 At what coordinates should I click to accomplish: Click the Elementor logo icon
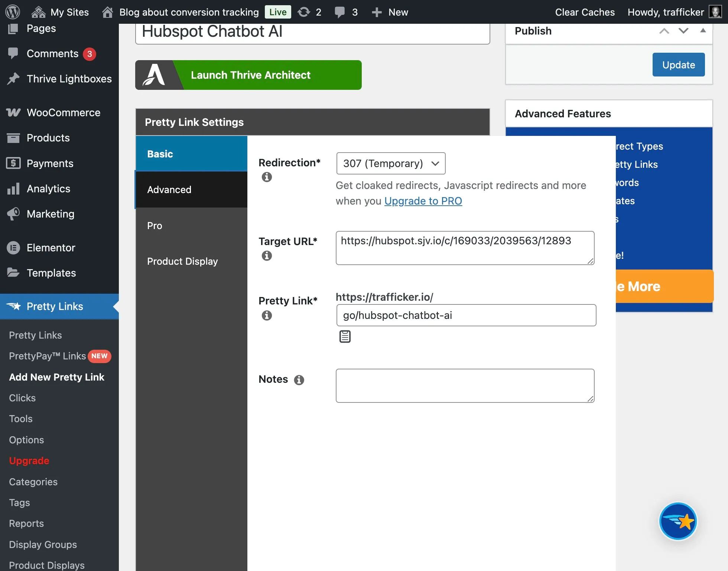pyautogui.click(x=13, y=248)
